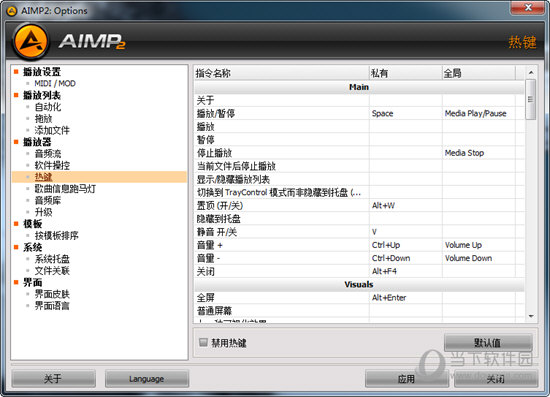Select the 停止播放 hotkey row
This screenshot has width=550, height=397.
359,153
